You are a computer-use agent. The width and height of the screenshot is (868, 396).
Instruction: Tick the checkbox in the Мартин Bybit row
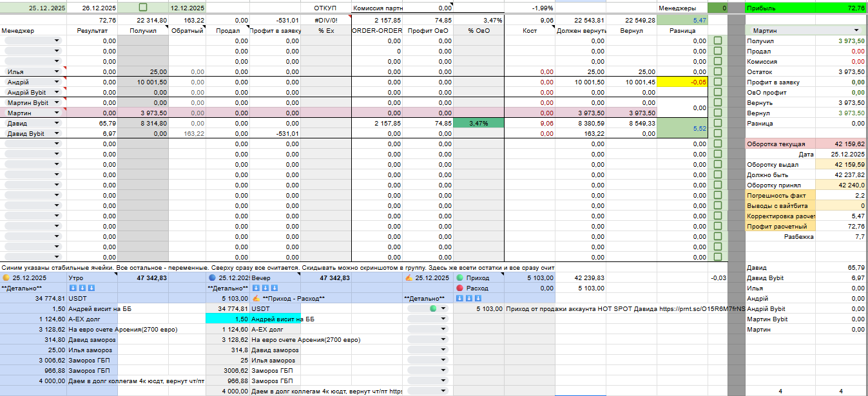718,102
